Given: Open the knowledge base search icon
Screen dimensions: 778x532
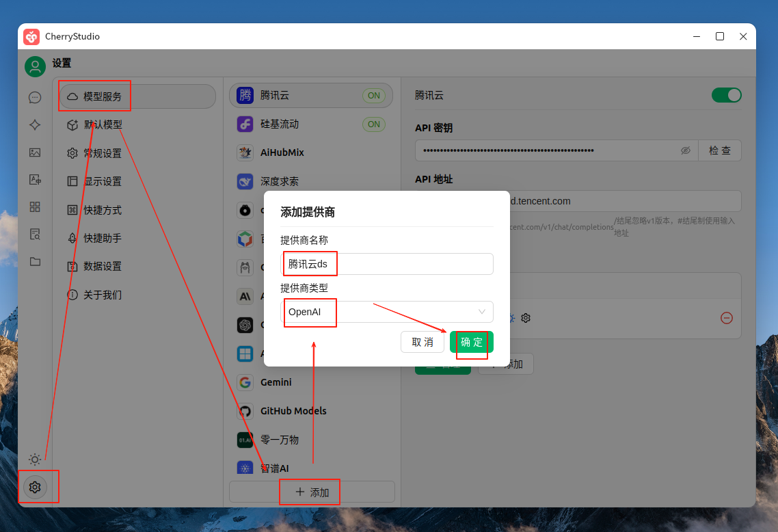Looking at the screenshot, I should point(35,235).
